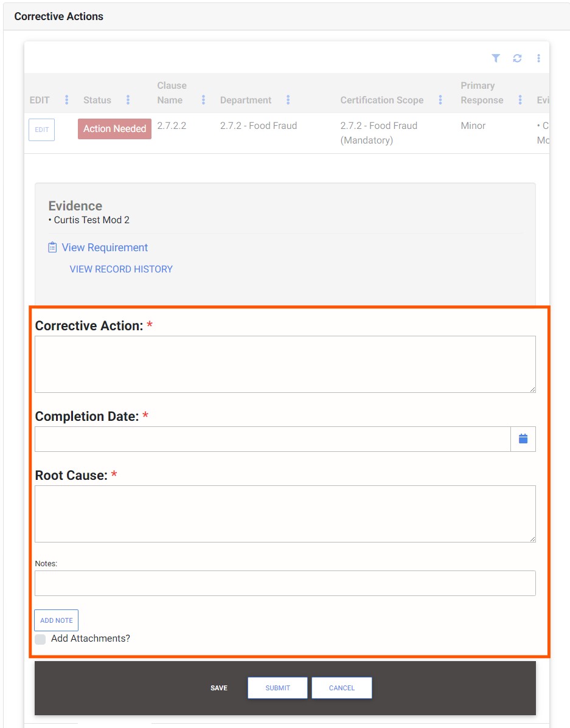Open the Certification Scope column menu

tap(440, 100)
